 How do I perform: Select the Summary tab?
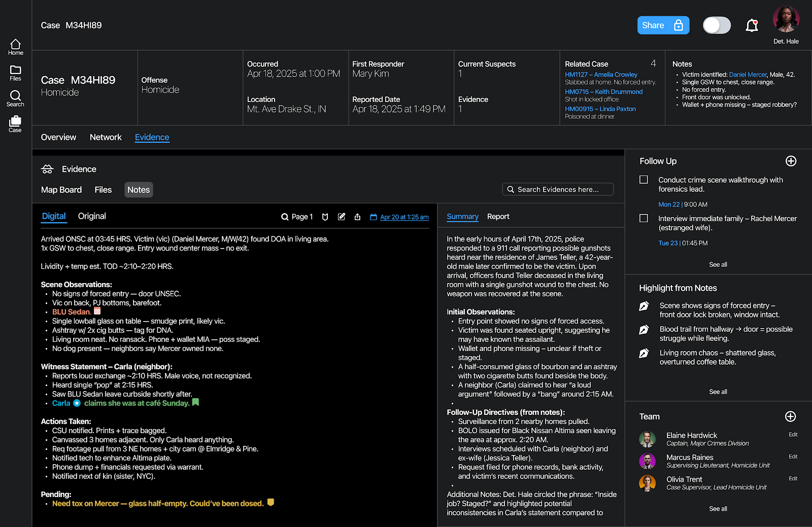462,217
